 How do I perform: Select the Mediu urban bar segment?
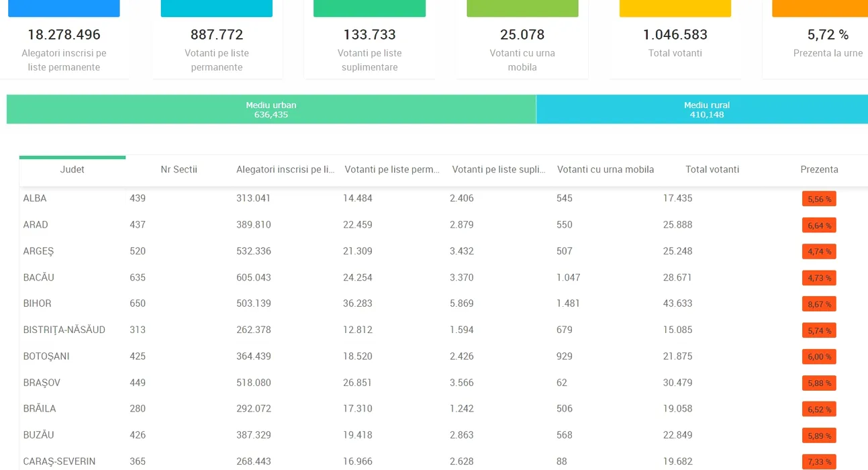coord(271,109)
